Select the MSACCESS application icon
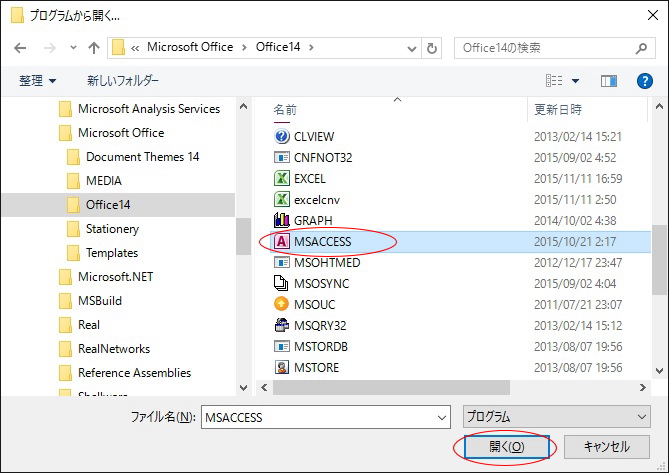This screenshot has height=473, width=669. click(282, 241)
